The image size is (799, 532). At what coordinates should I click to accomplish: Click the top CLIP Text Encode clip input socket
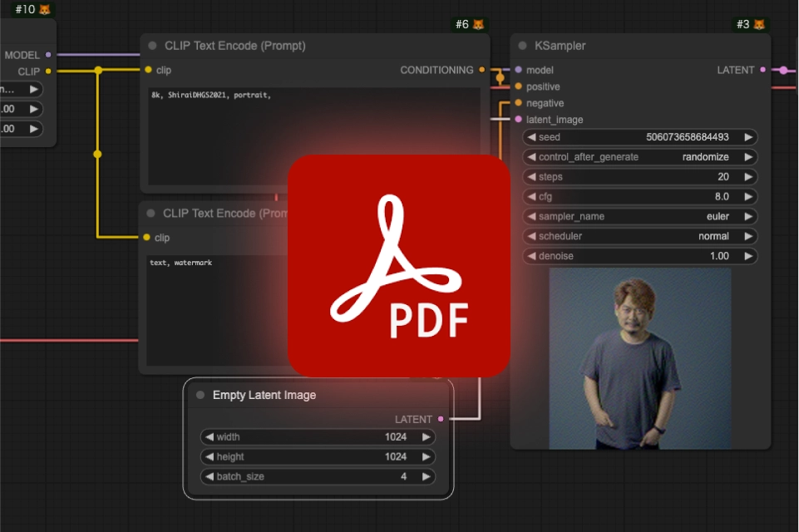pos(148,70)
